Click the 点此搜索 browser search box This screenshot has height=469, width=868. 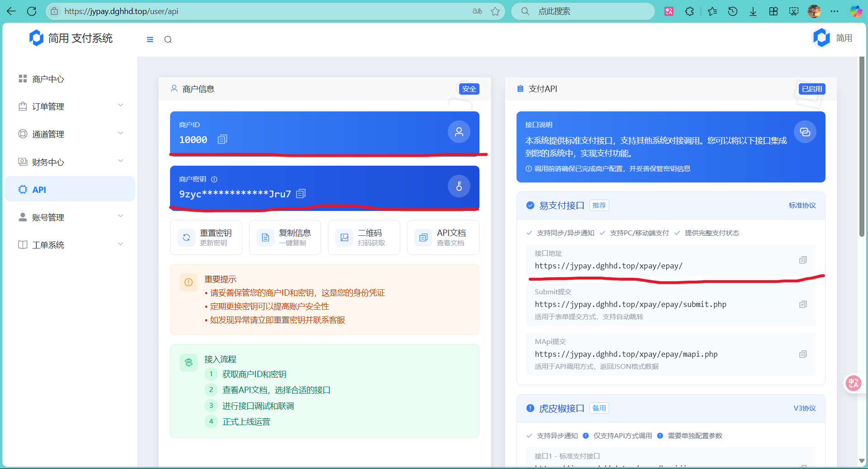click(x=583, y=11)
